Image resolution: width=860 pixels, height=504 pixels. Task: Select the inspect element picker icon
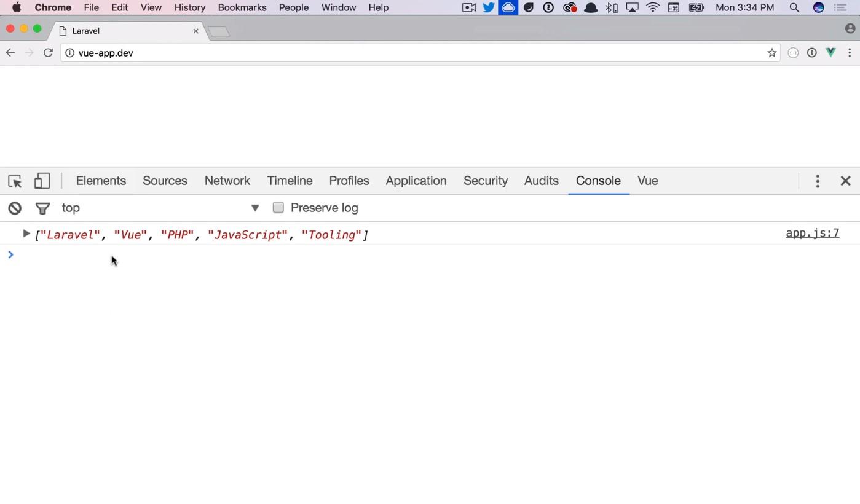[x=15, y=181]
